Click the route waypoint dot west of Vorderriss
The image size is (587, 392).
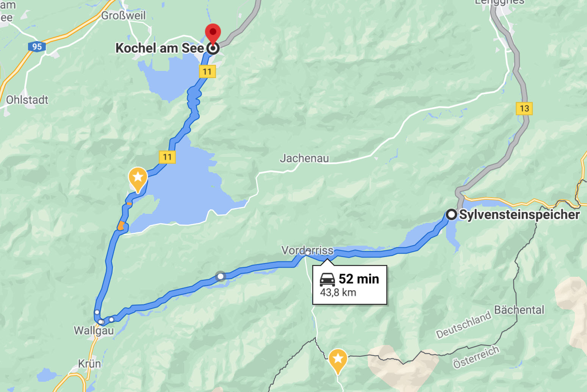(221, 276)
